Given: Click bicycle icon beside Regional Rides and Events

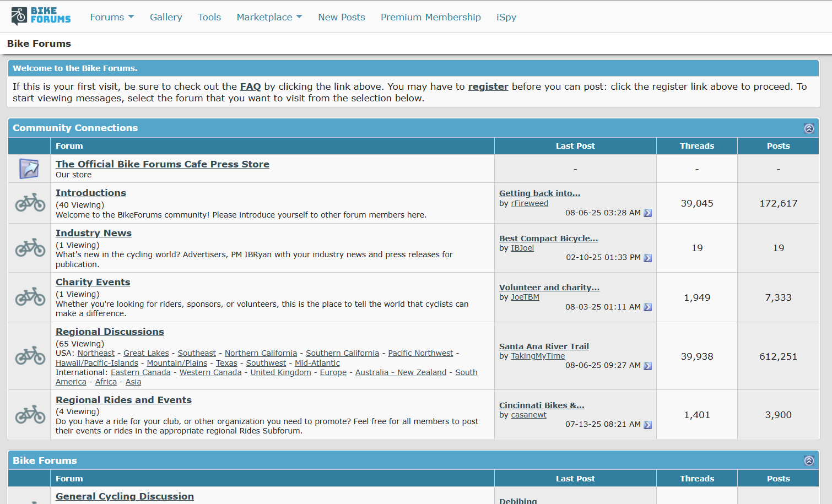Looking at the screenshot, I should pos(30,414).
